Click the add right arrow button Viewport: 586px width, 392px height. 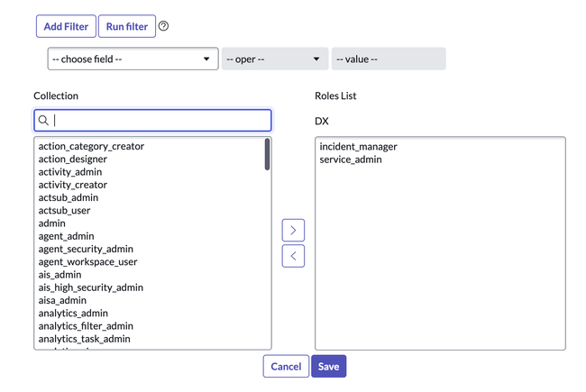tap(293, 230)
